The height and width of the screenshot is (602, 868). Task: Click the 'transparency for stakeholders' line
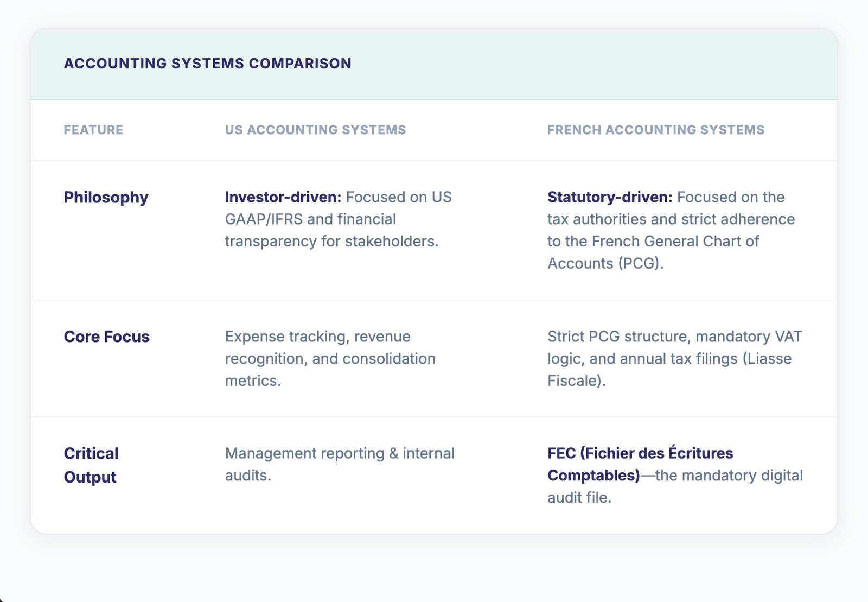331,241
